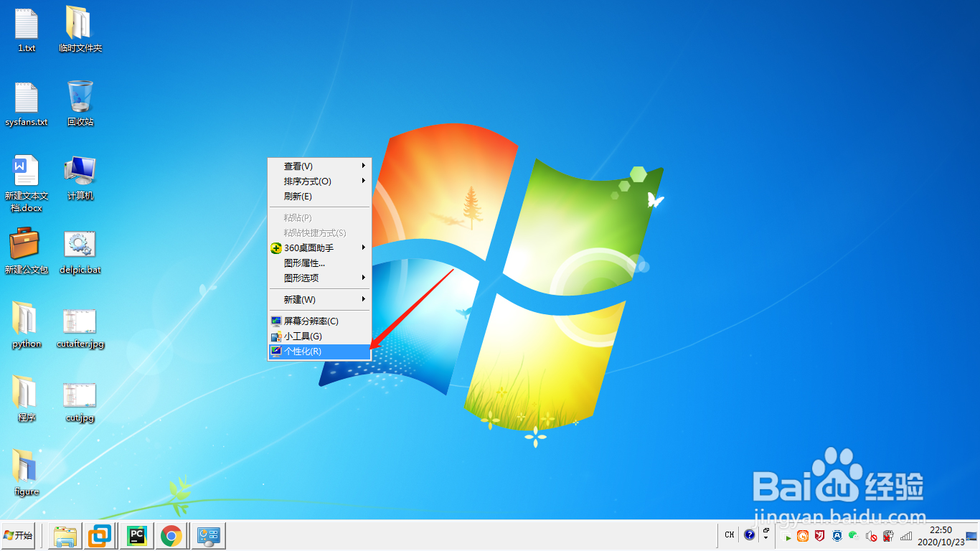Select the sysfans.txt desktop file
980x551 pixels.
pos(27,105)
